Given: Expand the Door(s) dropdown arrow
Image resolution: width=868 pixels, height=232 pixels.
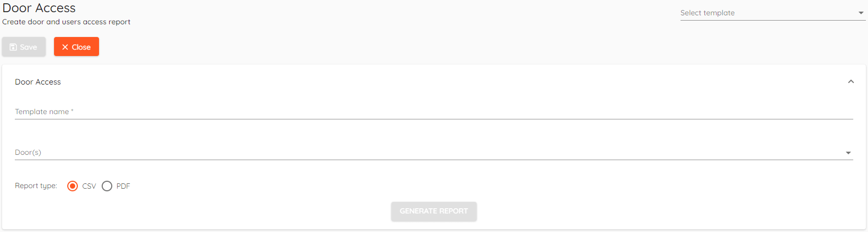Looking at the screenshot, I should (x=848, y=153).
